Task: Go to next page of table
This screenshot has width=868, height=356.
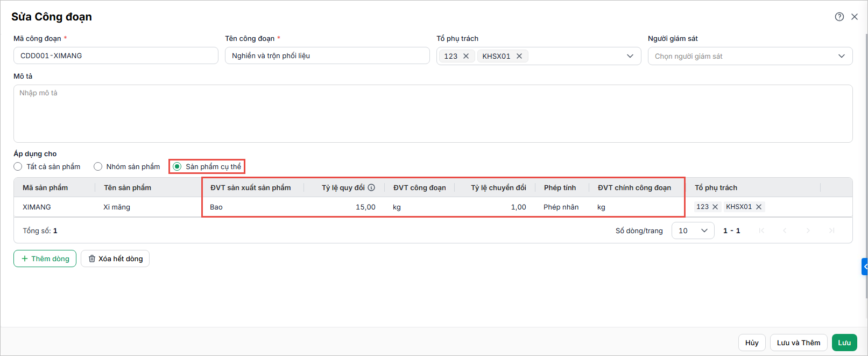Action: (x=808, y=231)
